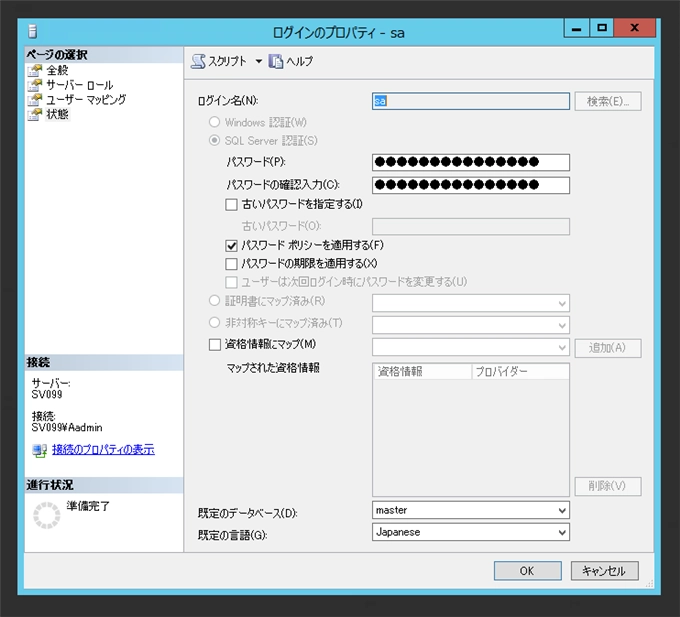Enable パスワードの期限を適用する checkbox

click(231, 264)
